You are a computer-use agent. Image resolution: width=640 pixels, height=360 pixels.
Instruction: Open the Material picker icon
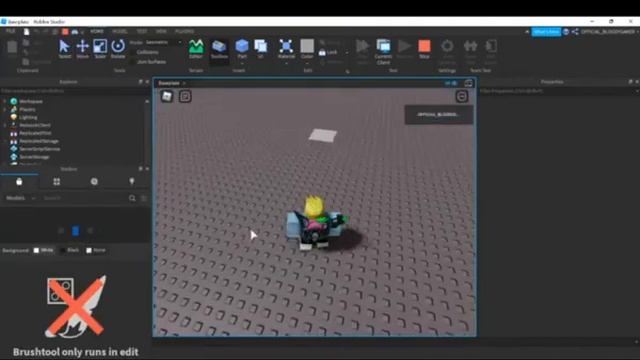click(286, 46)
